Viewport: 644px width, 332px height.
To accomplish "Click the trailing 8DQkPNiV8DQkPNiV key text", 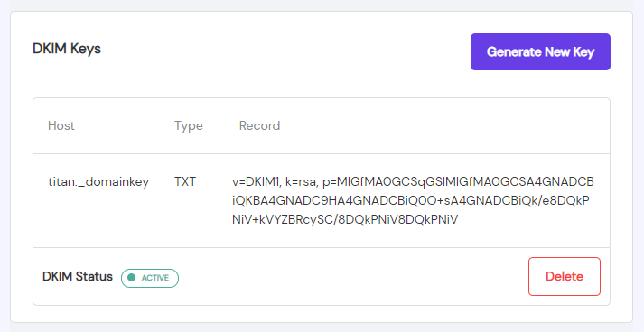I will pos(398,219).
